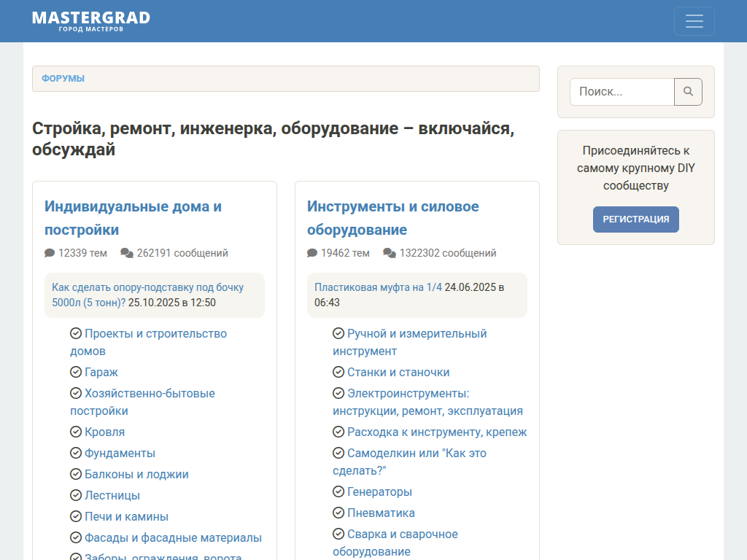Open the hamburger navigation menu

pos(694,21)
